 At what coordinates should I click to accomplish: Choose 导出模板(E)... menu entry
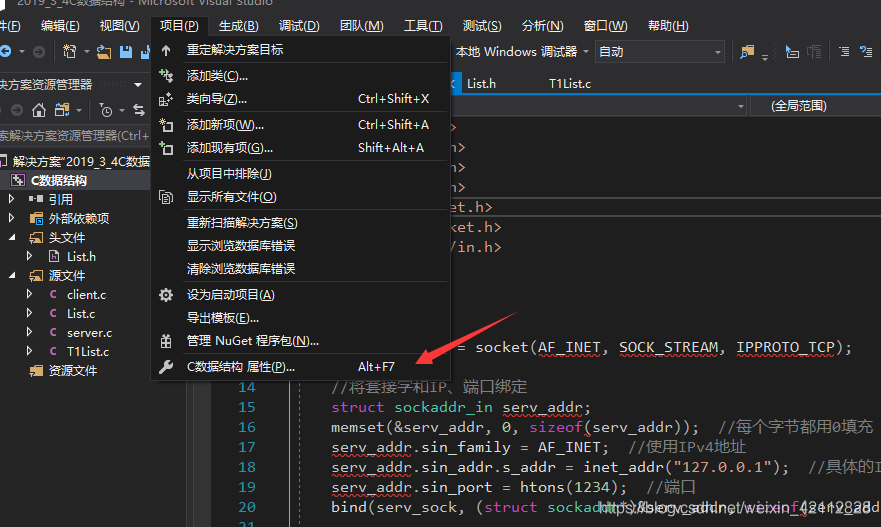(x=301, y=317)
